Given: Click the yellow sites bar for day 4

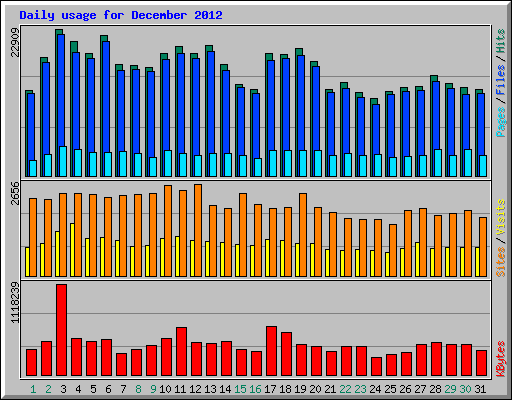Looking at the screenshot, I should [72, 250].
